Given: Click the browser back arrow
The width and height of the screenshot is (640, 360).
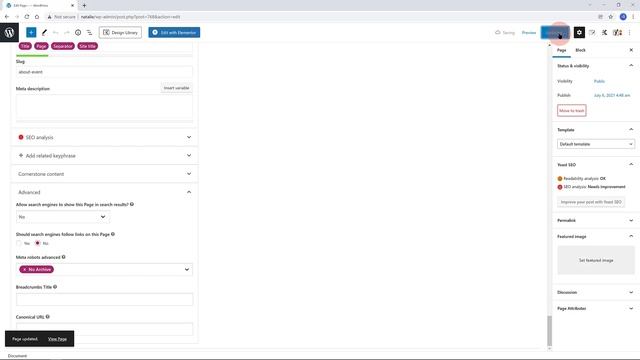Looking at the screenshot, I should tap(7, 17).
